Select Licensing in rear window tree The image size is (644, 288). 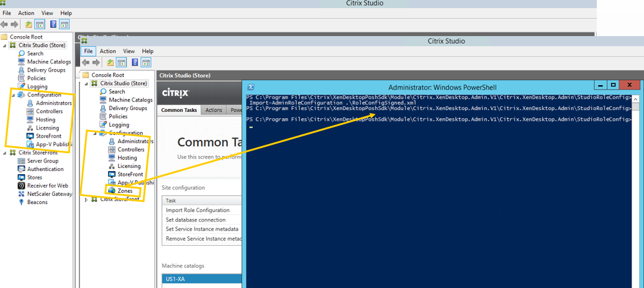tap(47, 128)
